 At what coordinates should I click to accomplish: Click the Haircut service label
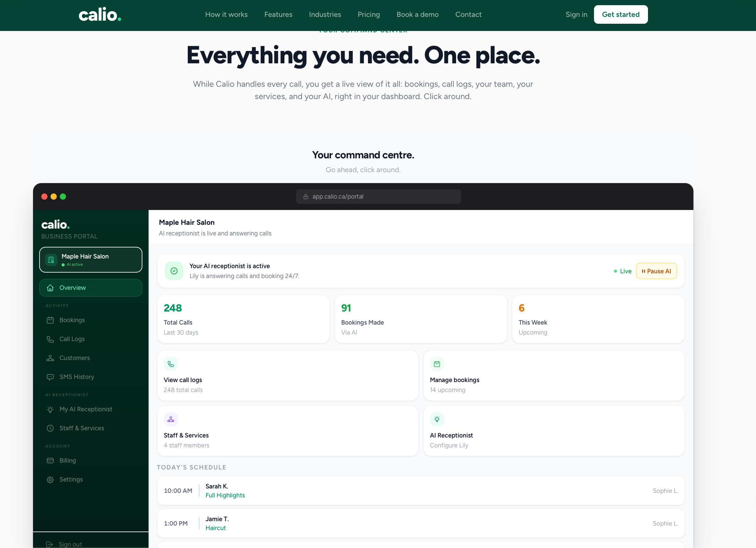point(216,528)
